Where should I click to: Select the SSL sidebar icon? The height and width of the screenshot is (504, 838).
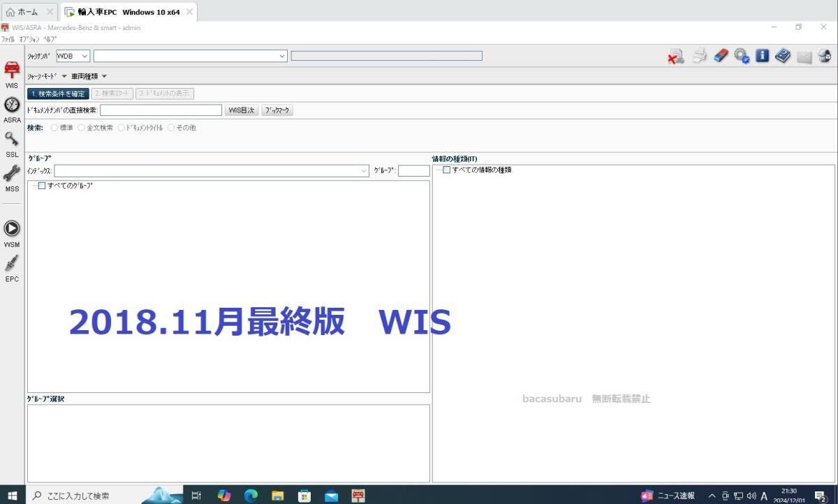[11, 143]
